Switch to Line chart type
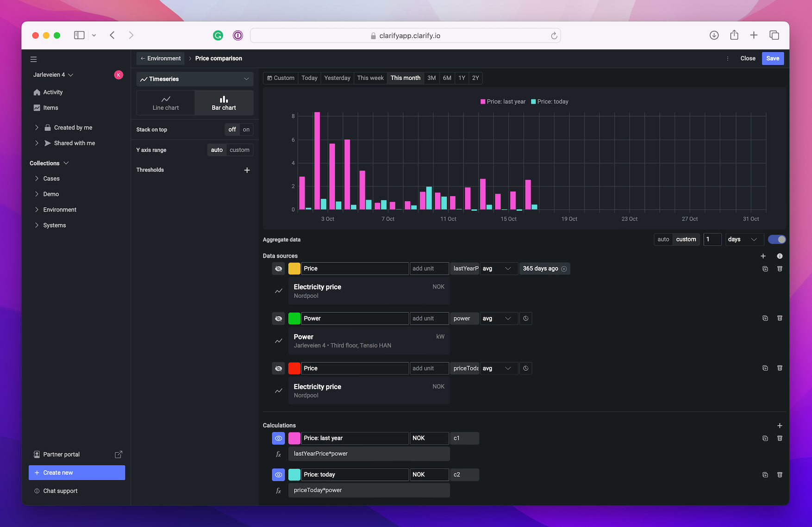Viewport: 812px width, 527px height. [166, 103]
